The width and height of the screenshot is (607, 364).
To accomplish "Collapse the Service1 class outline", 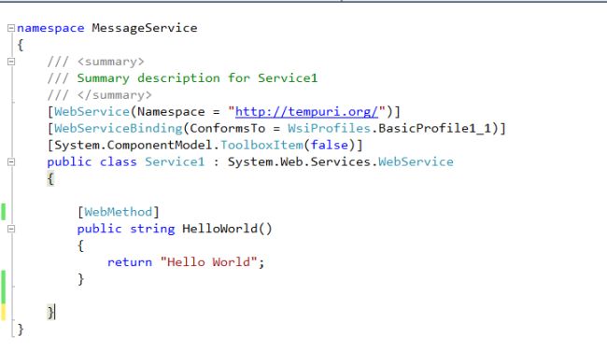I will coord(11,161).
